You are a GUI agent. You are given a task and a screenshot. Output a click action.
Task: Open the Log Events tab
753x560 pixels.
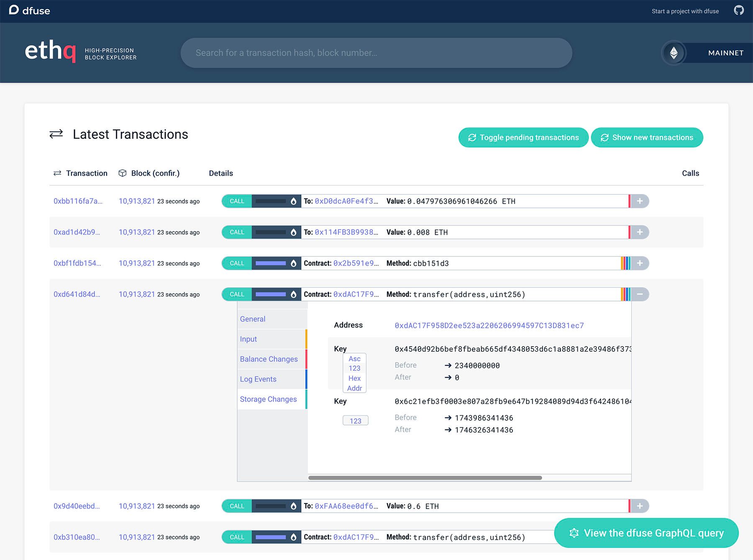(x=258, y=379)
